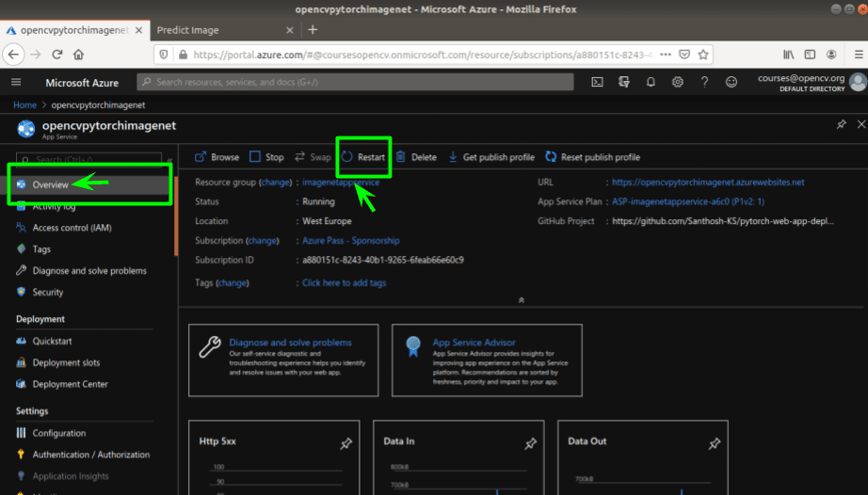Pin the Data Out chart
The image size is (868, 495).
pos(715,443)
